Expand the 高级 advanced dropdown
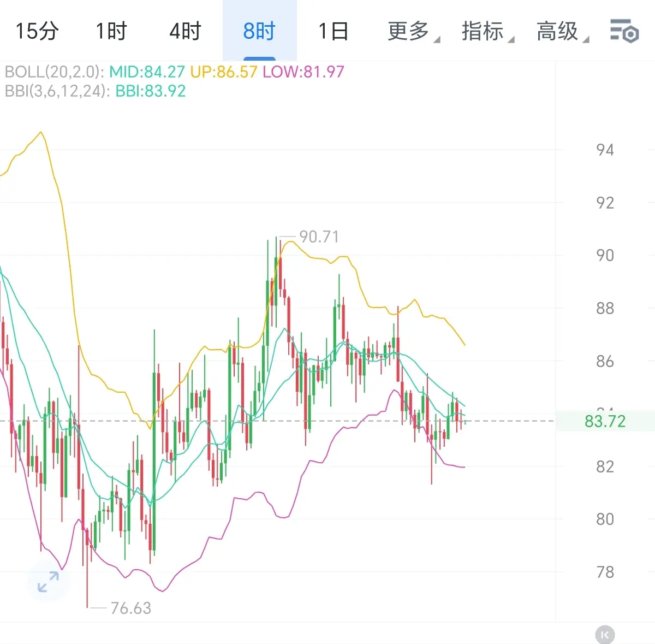The image size is (655, 644). (x=562, y=31)
